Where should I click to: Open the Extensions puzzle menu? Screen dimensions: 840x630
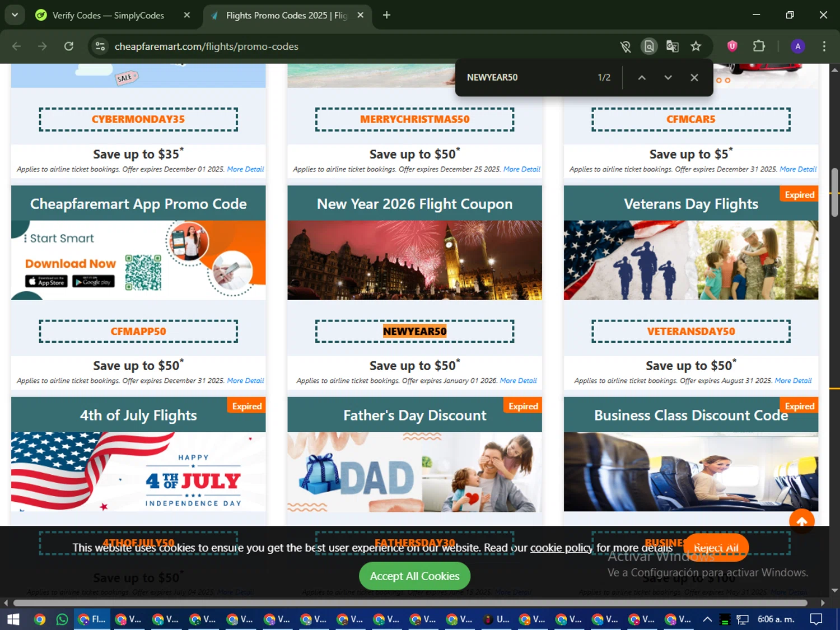tap(759, 46)
